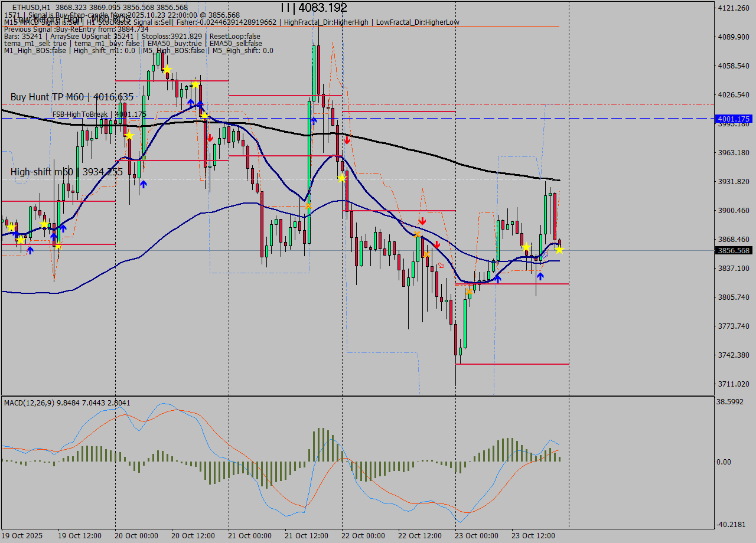Click the yellow star on the latest candle
756x543 pixels.
coord(559,250)
